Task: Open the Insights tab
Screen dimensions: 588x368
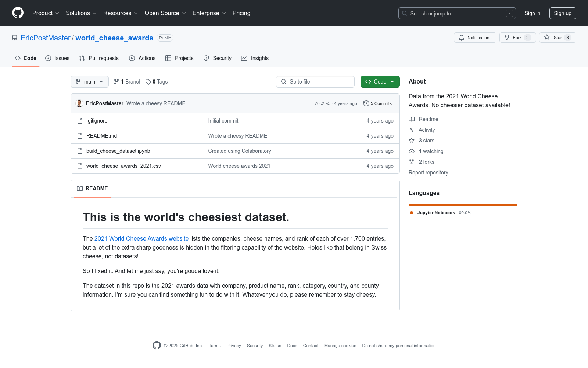Action: 255,58
